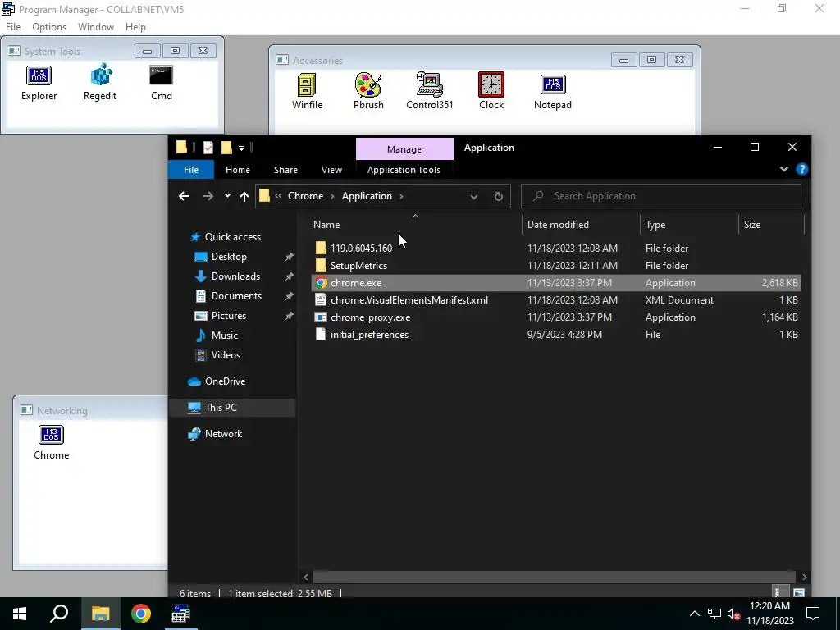Select the chrome.exe file
This screenshot has width=840, height=630.
coord(555,283)
